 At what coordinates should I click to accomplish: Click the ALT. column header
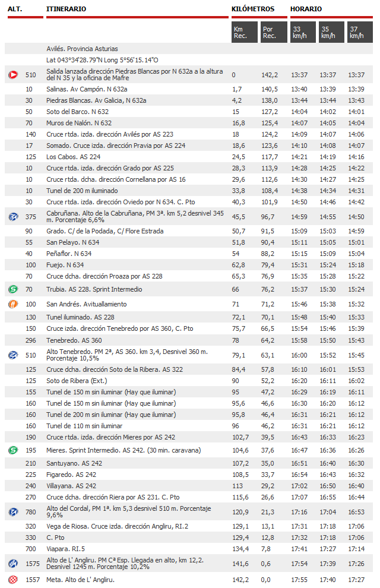tap(15, 9)
